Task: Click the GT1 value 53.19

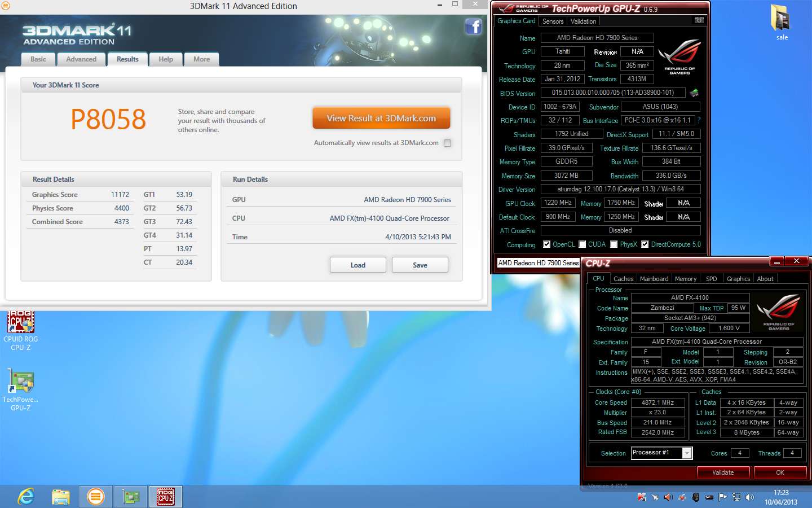Action: pos(184,195)
